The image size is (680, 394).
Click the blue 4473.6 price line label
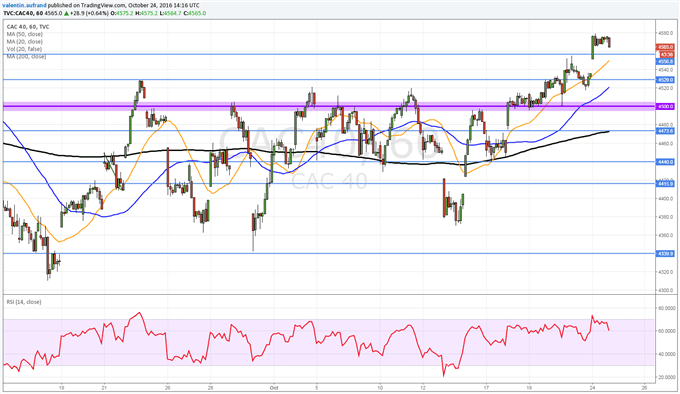[x=665, y=130]
